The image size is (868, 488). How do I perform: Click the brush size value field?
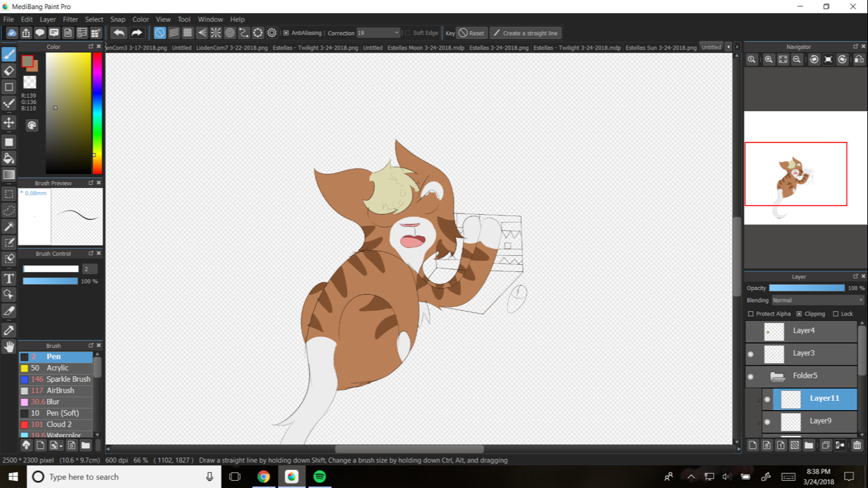tap(90, 269)
